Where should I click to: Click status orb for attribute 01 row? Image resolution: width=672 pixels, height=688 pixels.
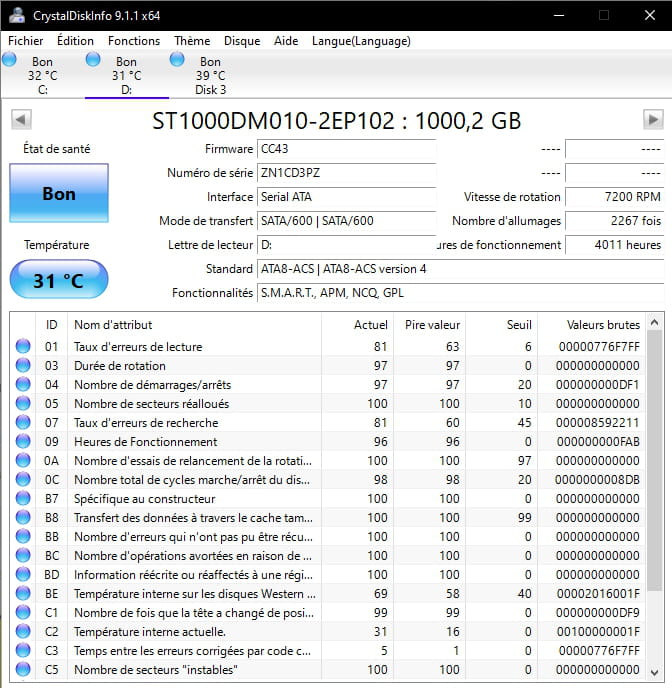pos(23,346)
